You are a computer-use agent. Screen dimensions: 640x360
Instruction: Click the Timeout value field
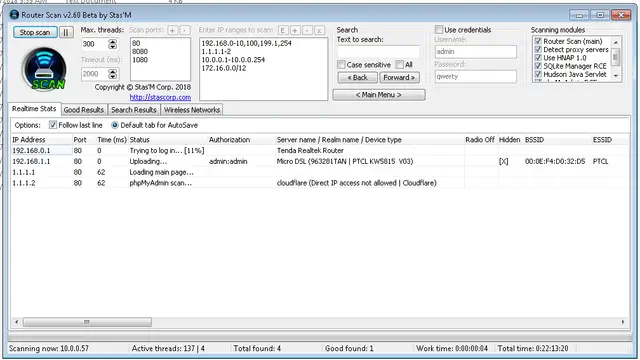coord(95,74)
